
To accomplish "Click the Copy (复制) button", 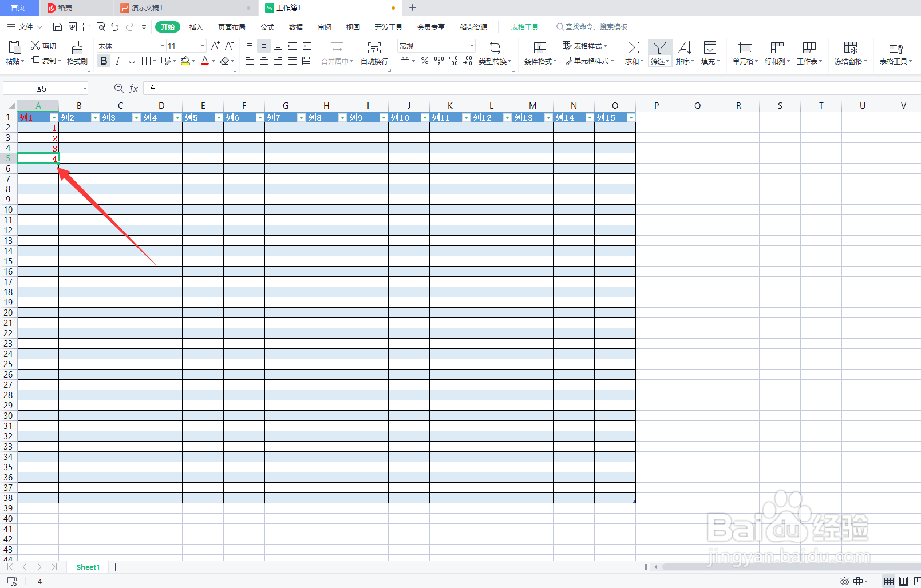I will click(46, 61).
